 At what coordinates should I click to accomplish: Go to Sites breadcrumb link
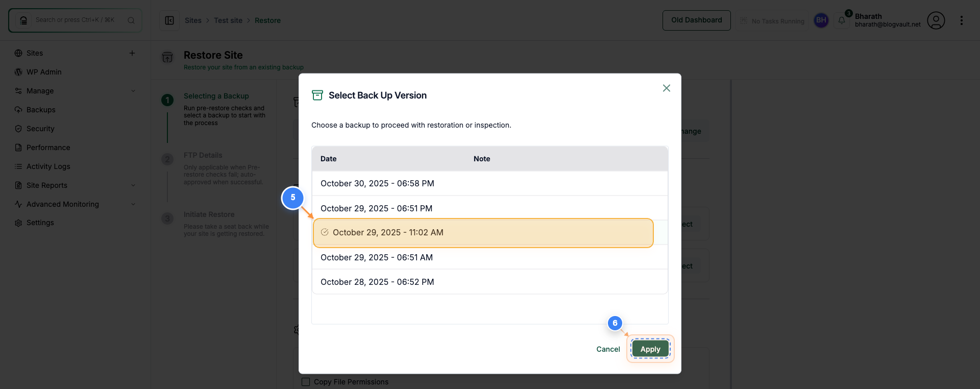tap(193, 20)
